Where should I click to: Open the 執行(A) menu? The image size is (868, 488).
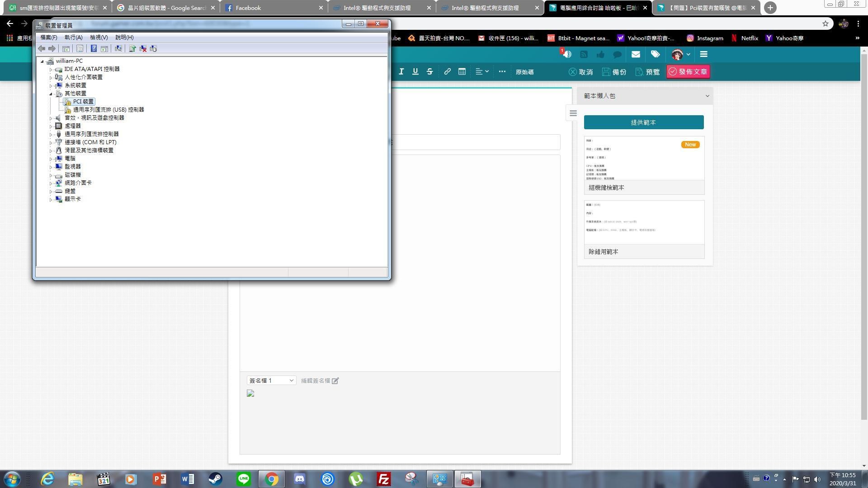click(73, 38)
